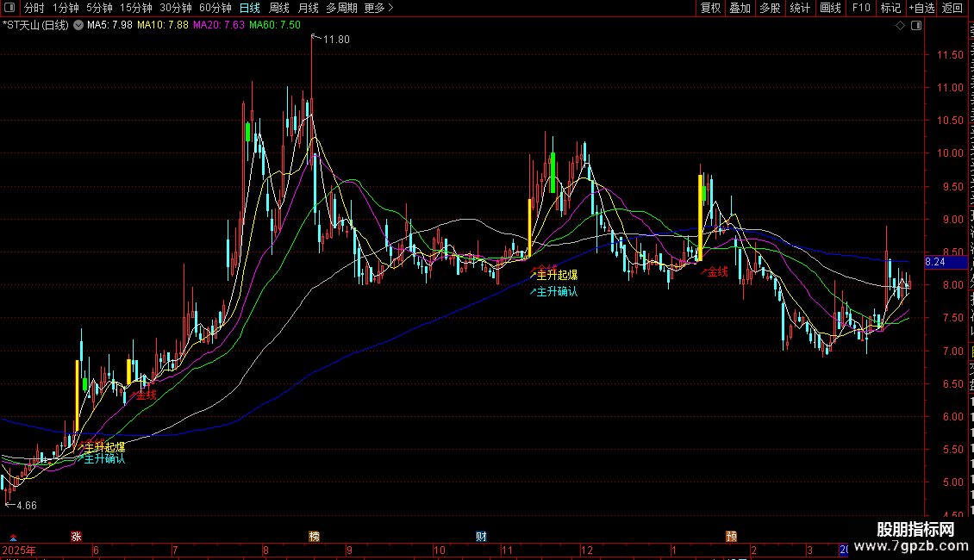Click the red '涨' event marker on timeline

(76, 536)
